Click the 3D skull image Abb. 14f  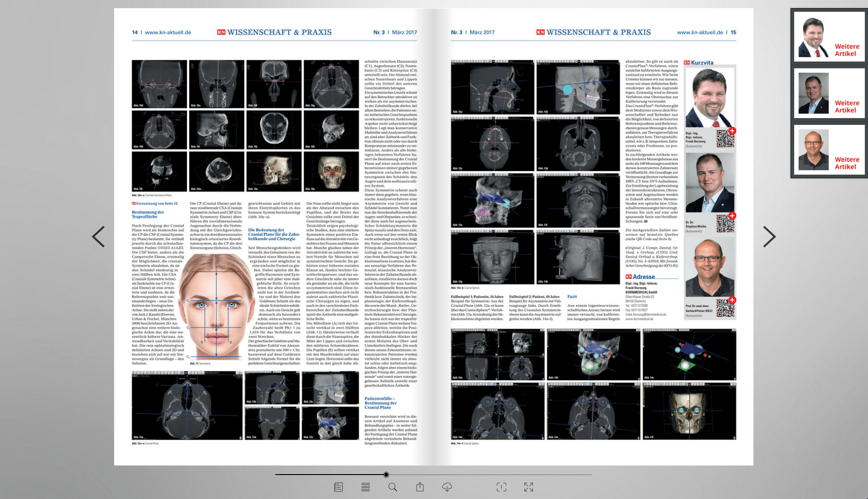[x=689, y=411]
